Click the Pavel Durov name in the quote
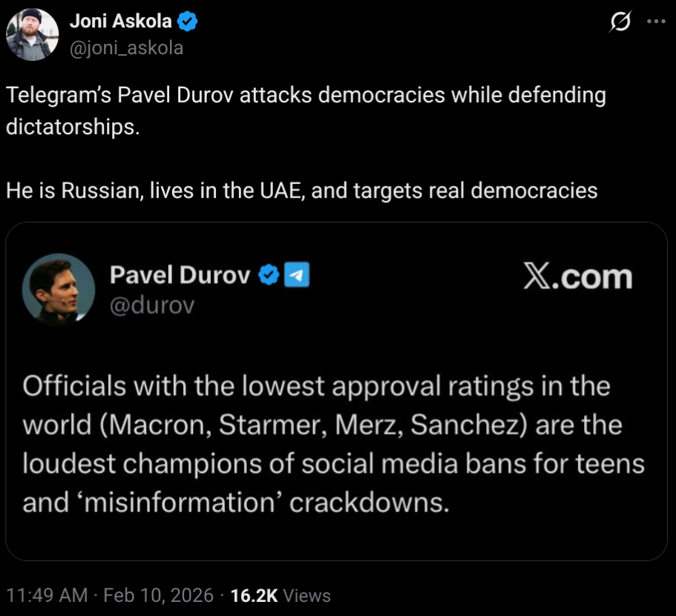 tap(180, 275)
